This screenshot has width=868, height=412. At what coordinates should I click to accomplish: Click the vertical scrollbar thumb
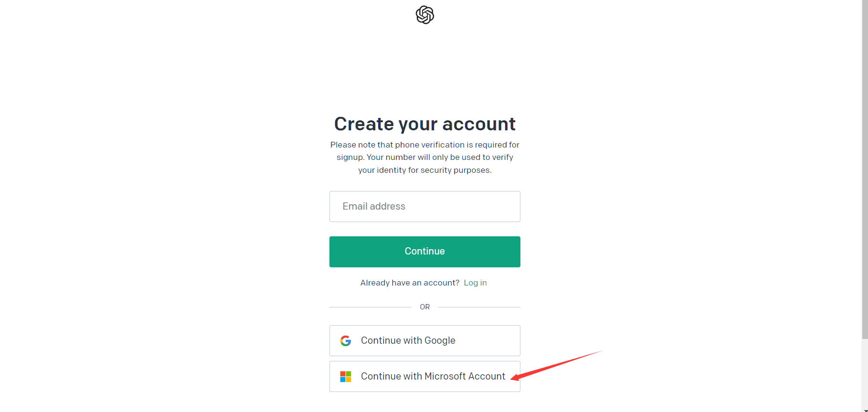(x=865, y=167)
